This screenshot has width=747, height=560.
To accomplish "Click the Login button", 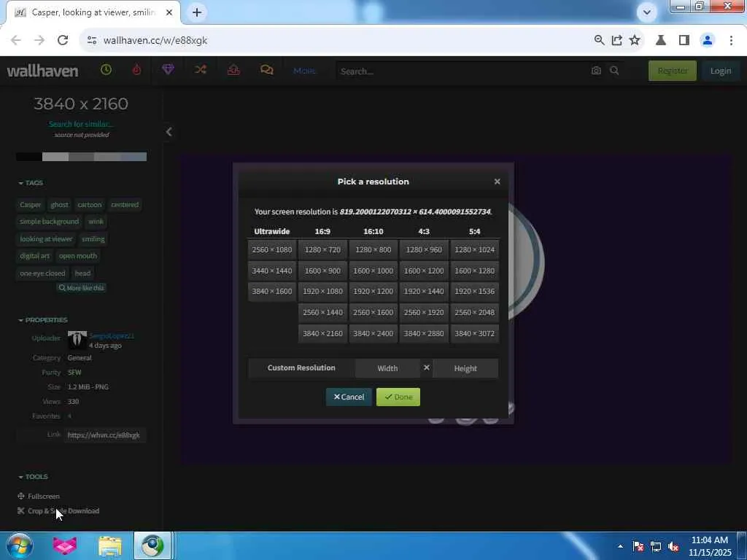I will (720, 71).
